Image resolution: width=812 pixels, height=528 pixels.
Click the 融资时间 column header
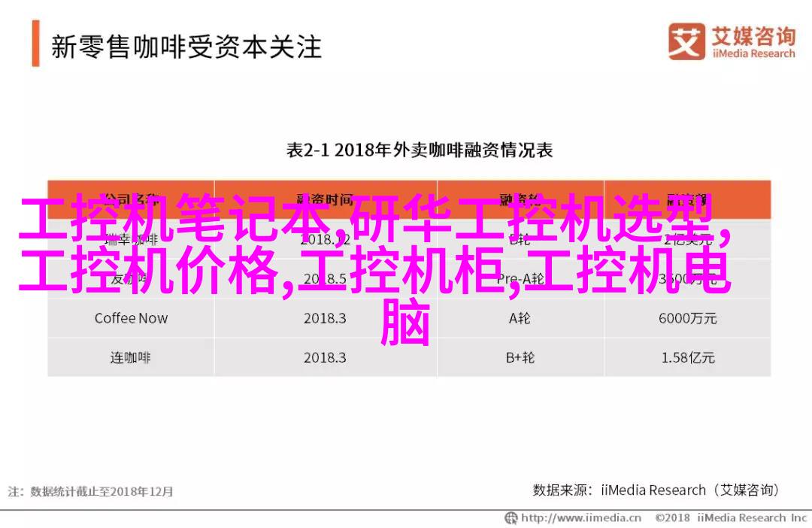[x=326, y=199]
